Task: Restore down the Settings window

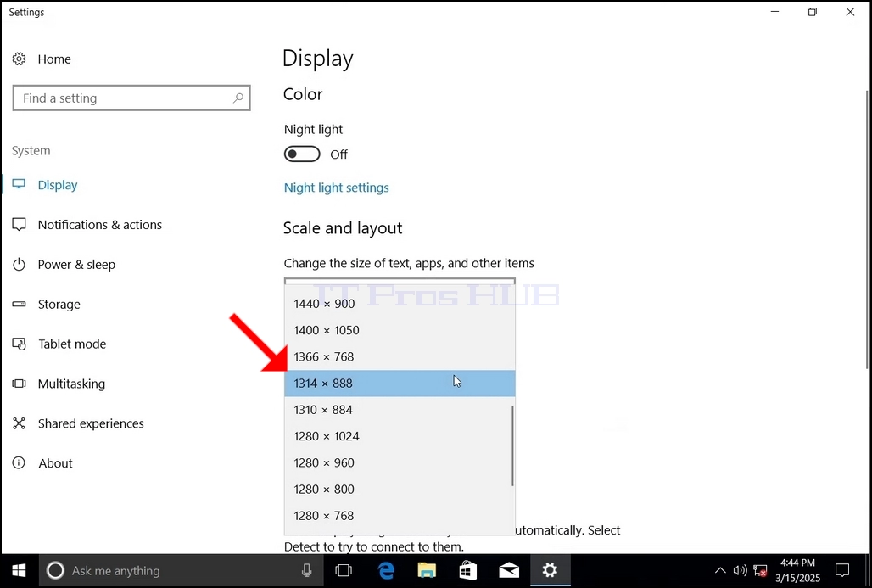Action: pyautogui.click(x=813, y=12)
